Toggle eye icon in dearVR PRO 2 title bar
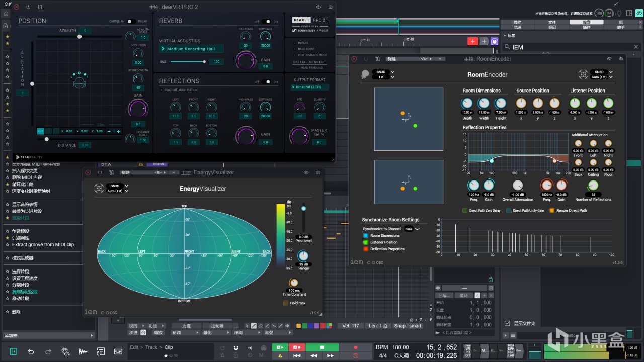Viewport: 644px width, 362px height. [x=318, y=7]
